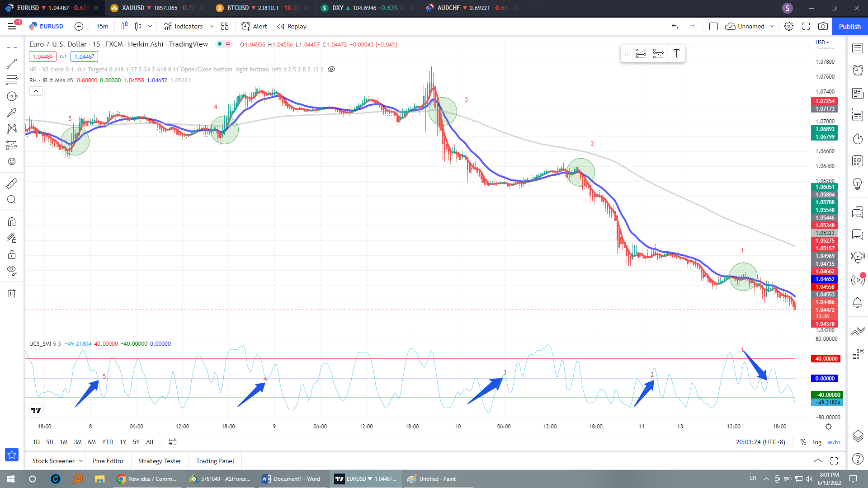Open the 15m timeframe selector
The width and height of the screenshot is (868, 488).
pyautogui.click(x=102, y=26)
